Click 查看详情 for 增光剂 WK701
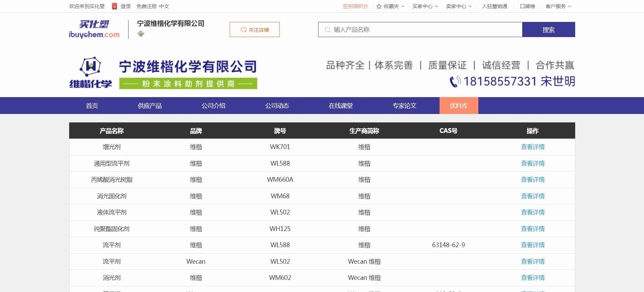This screenshot has height=292, width=644. [533, 147]
